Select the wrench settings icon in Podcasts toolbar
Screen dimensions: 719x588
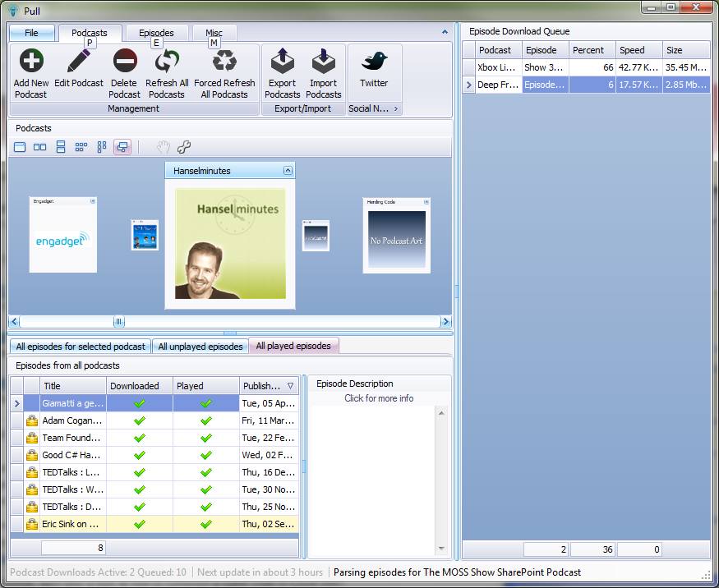click(184, 147)
